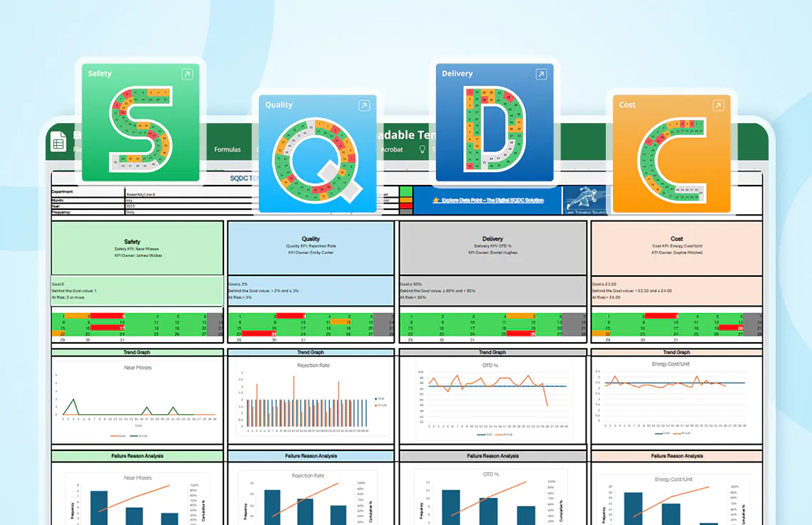Click the lightbulb Tell Me icon
The image size is (812, 525).
422,149
